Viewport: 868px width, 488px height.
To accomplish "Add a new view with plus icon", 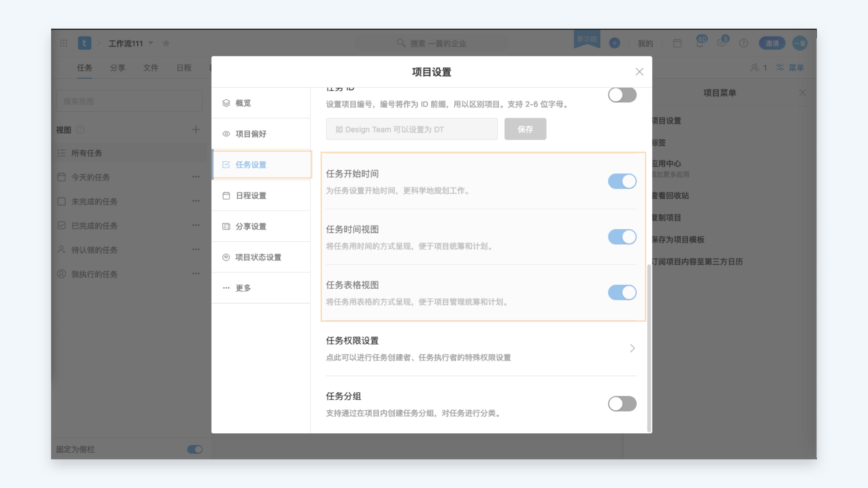I will (x=196, y=130).
